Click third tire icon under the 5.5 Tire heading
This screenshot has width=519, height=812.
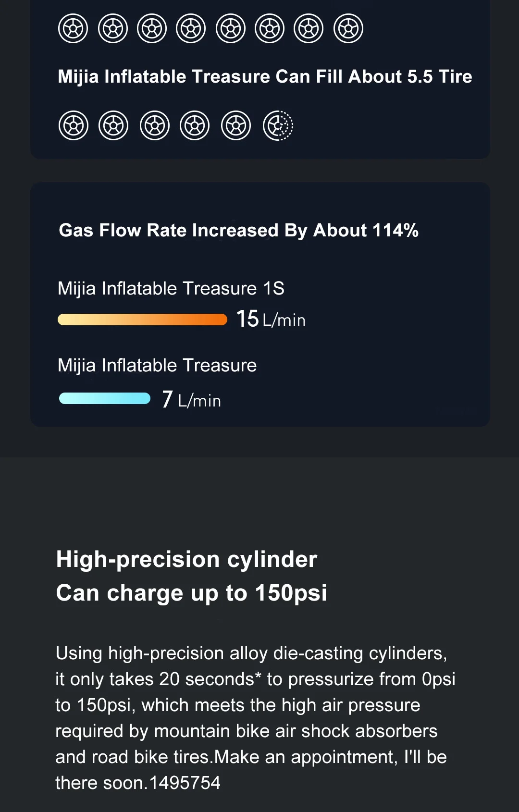click(x=155, y=126)
